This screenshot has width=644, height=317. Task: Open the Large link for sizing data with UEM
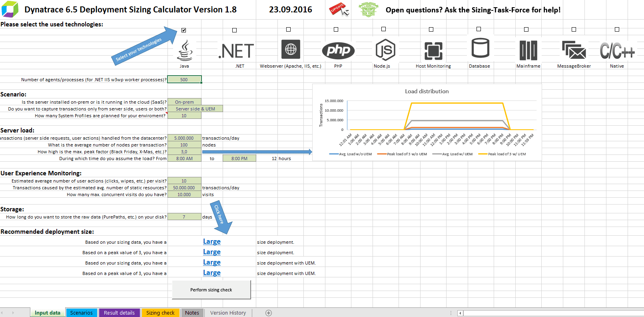pyautogui.click(x=212, y=262)
